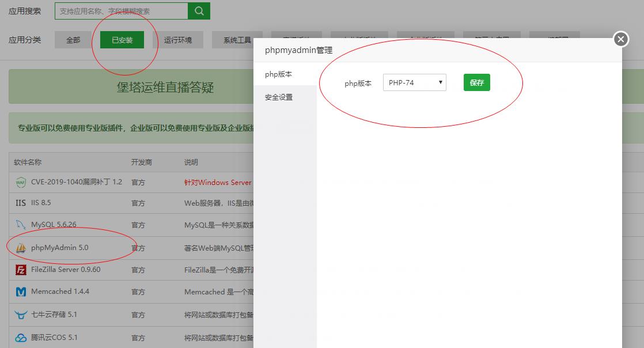The image size is (644, 348).
Task: Click the 专业版可以免费使用专业版插件 notice
Action: point(135,128)
